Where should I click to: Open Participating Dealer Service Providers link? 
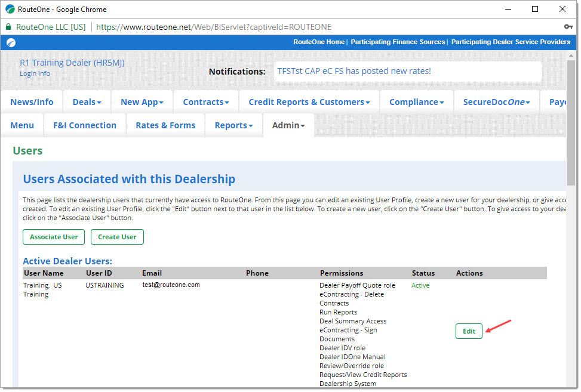point(511,42)
